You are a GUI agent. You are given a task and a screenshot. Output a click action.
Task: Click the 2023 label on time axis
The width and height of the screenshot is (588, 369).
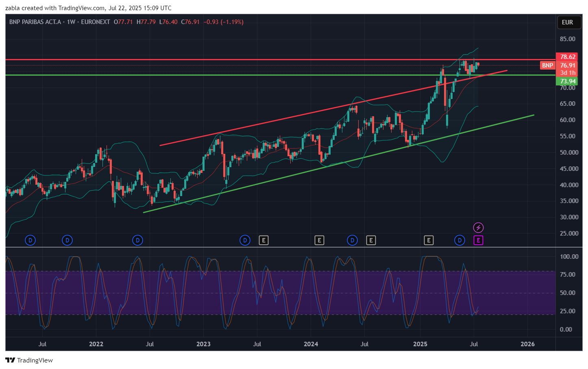(204, 344)
